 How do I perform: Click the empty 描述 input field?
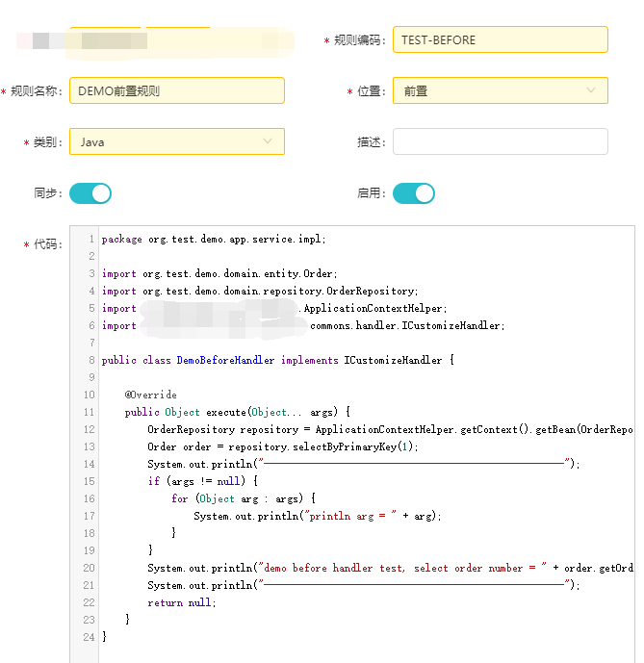(501, 141)
